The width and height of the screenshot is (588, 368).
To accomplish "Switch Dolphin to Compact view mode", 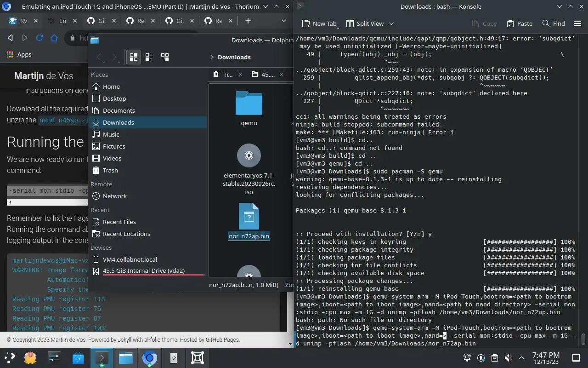I will 149,57.
